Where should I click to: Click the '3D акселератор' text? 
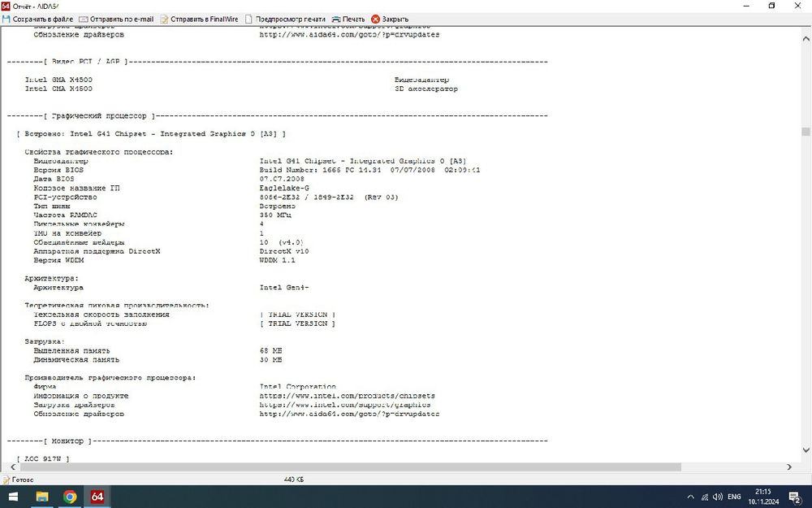(x=425, y=89)
